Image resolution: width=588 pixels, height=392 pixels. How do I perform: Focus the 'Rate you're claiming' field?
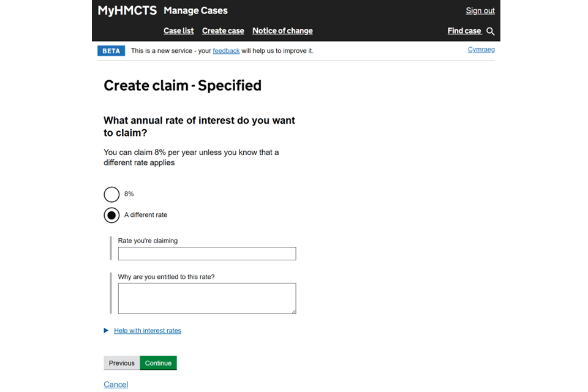coord(206,254)
